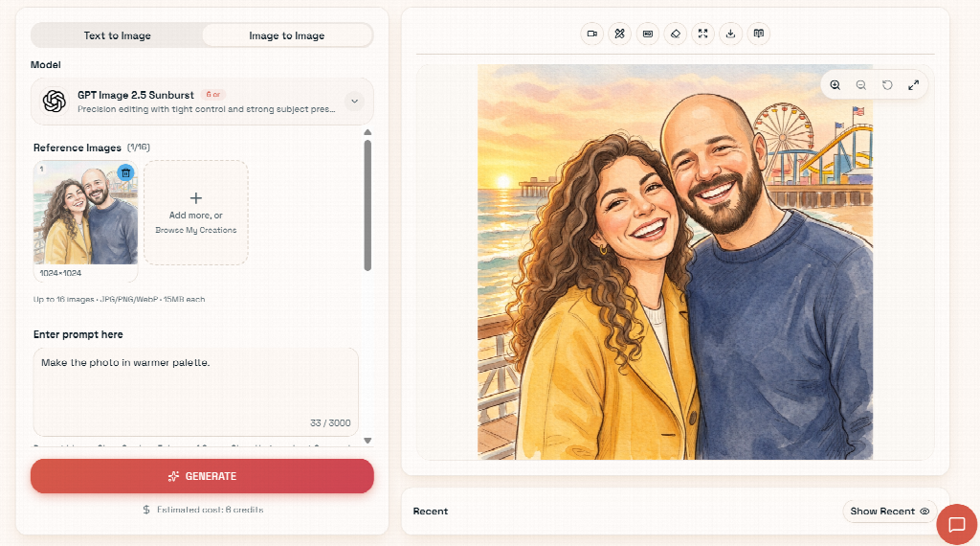Switch to the Text to Image tab
980x546 pixels.
pos(118,35)
